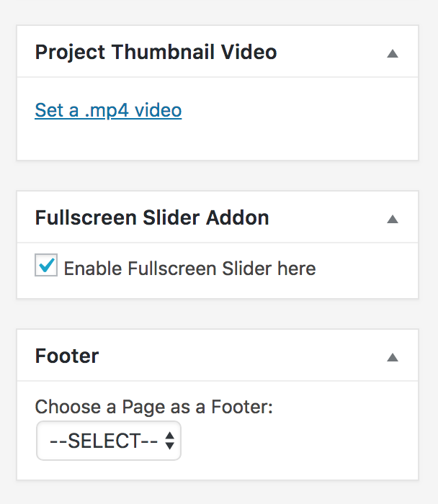Collapse the Fullscreen Slider Addon panel arrow
438x504 pixels.
(393, 219)
